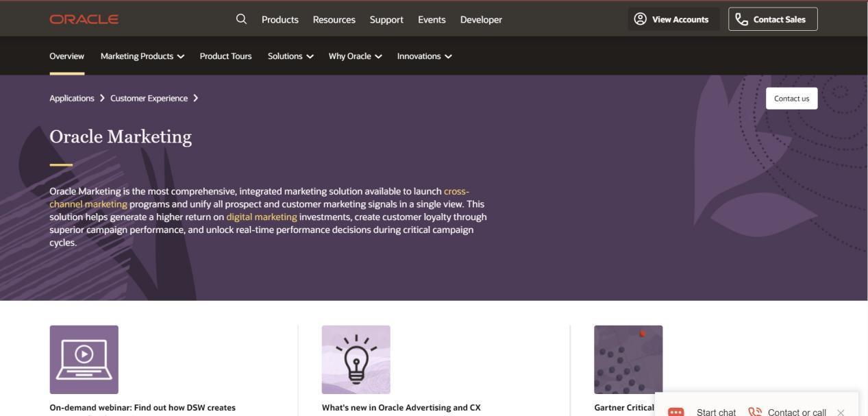
Task: Click Contact or call in the widget
Action: [x=797, y=412]
